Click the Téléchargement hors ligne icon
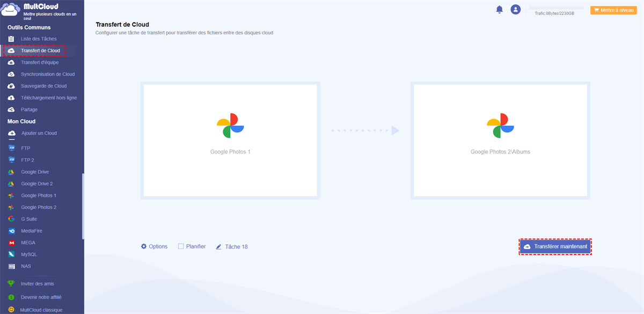Viewport: 644px width, 314px height. [11, 98]
